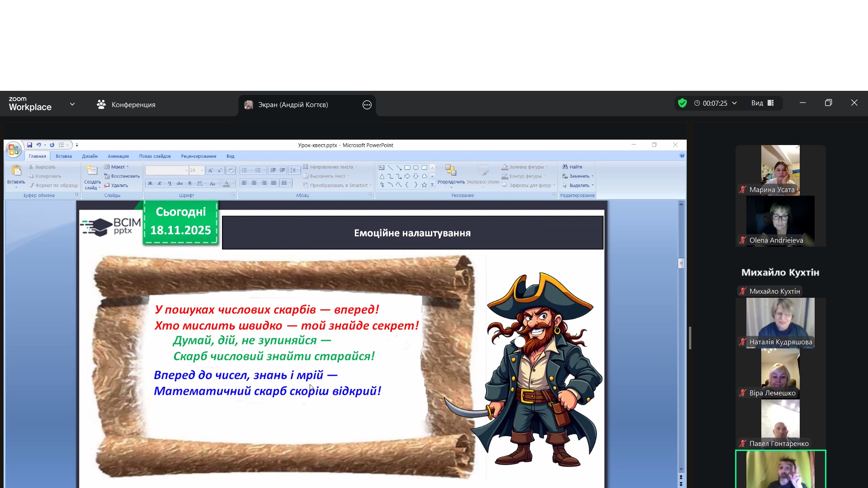The height and width of the screenshot is (488, 868).
Task: Click the center text alignment icon
Action: coord(254,183)
